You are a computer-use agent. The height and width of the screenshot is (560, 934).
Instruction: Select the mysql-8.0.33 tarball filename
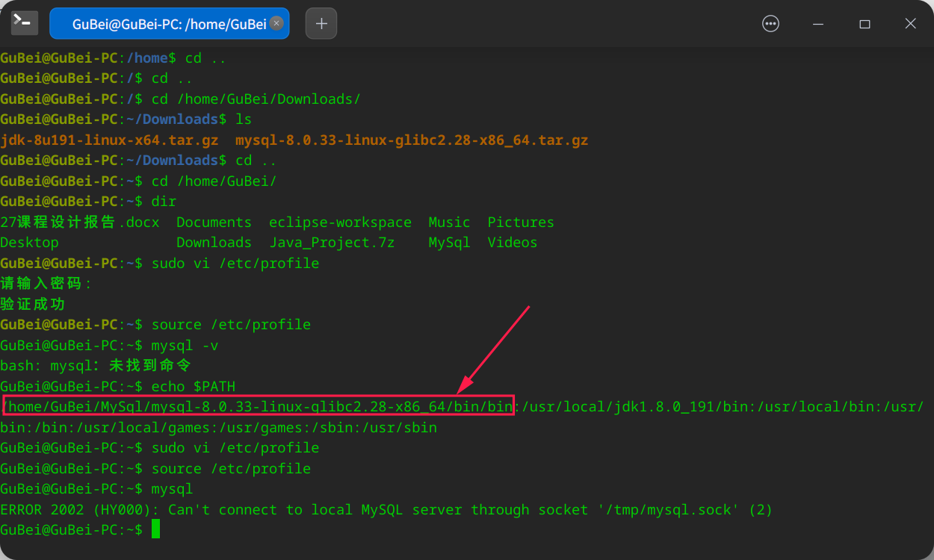[x=409, y=140]
